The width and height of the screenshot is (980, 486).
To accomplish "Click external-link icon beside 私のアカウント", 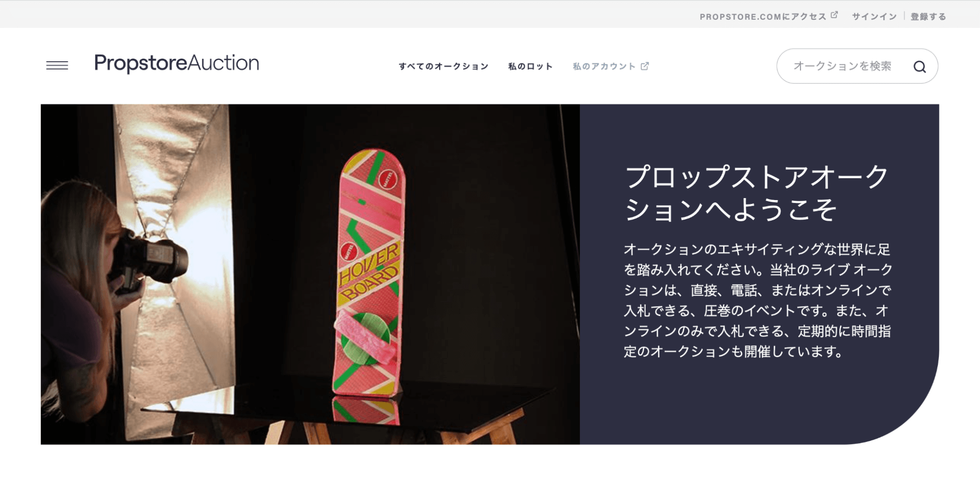I will pyautogui.click(x=645, y=66).
